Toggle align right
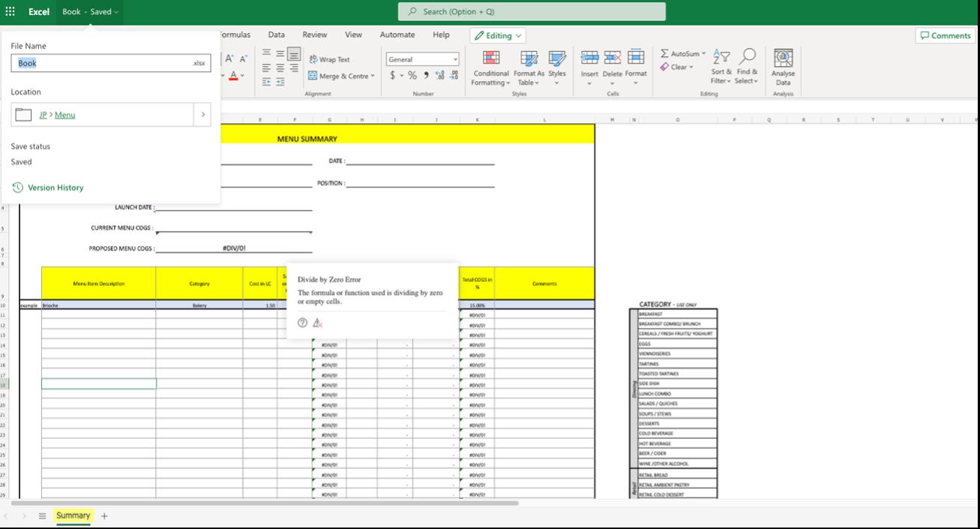The height and width of the screenshot is (529, 980). [x=294, y=68]
